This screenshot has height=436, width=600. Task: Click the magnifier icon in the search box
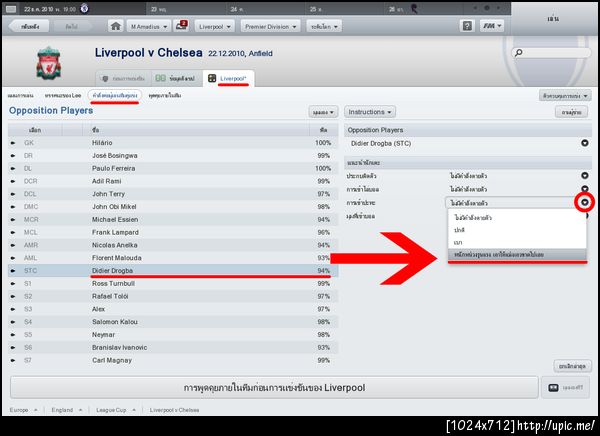pyautogui.click(x=519, y=52)
